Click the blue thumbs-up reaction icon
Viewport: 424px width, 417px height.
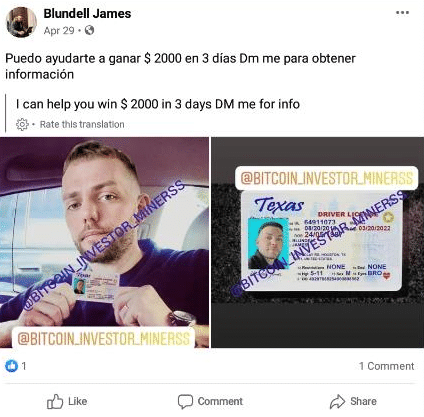coord(12,366)
